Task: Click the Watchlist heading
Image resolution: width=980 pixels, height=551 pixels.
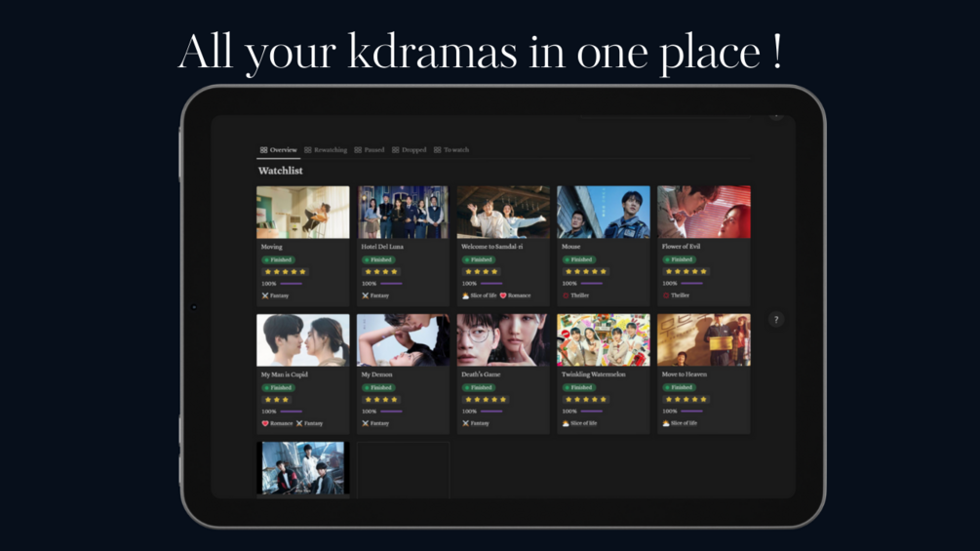Action: [x=281, y=171]
